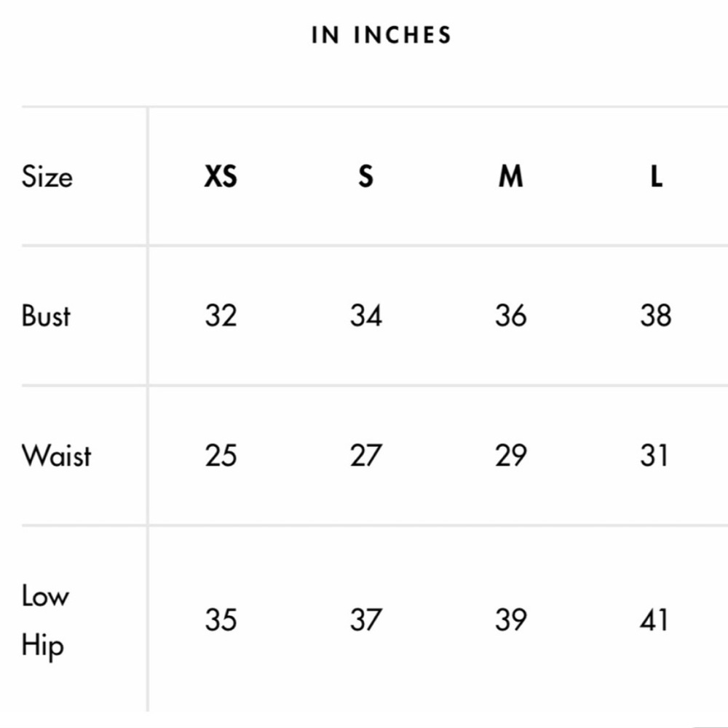Click the Low Hip row label
This screenshot has height=728, width=728.
click(x=45, y=620)
